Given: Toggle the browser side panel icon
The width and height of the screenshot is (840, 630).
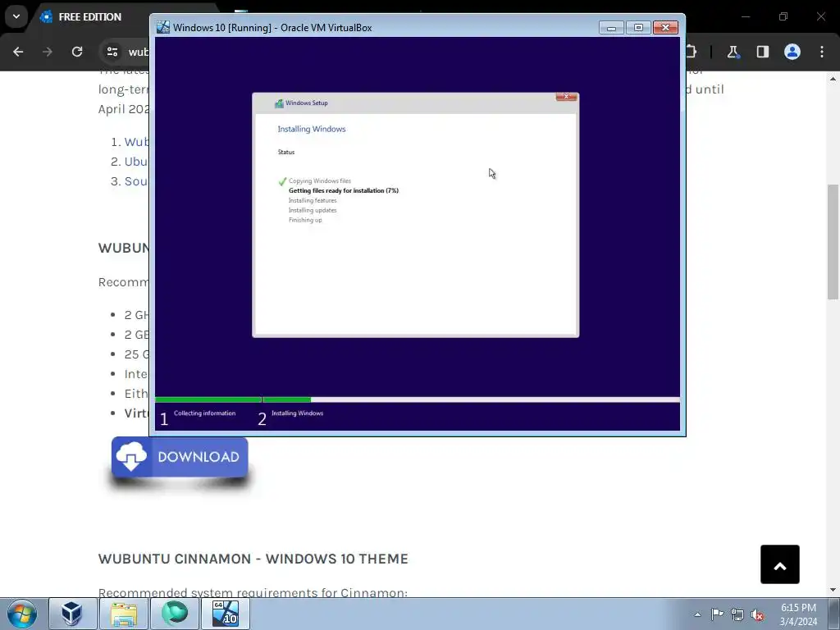Looking at the screenshot, I should coord(762,52).
